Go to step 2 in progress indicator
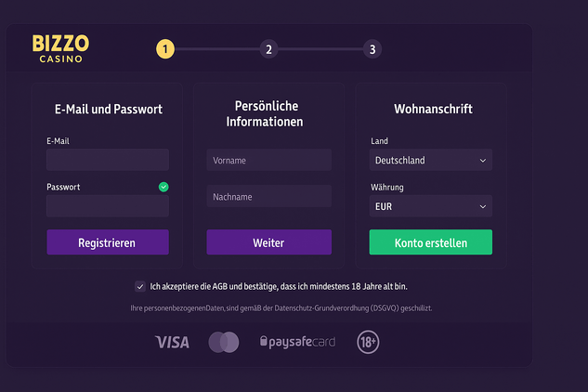Viewport: 588px width, 392px height. [x=268, y=49]
